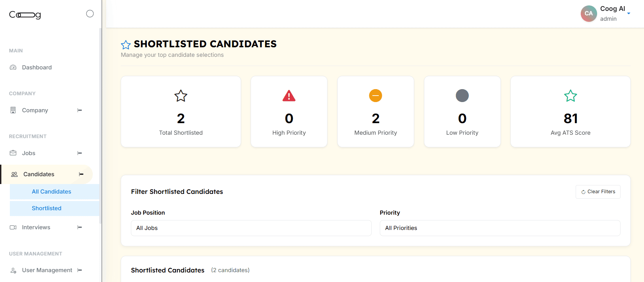Click the orange Medium Priority circle icon

[375, 96]
